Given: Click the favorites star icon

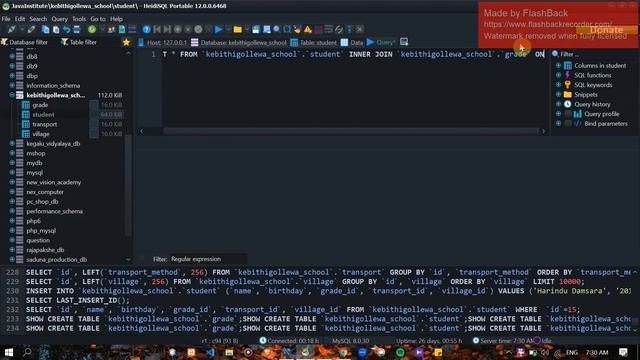Looking at the screenshot, I should tap(127, 42).
